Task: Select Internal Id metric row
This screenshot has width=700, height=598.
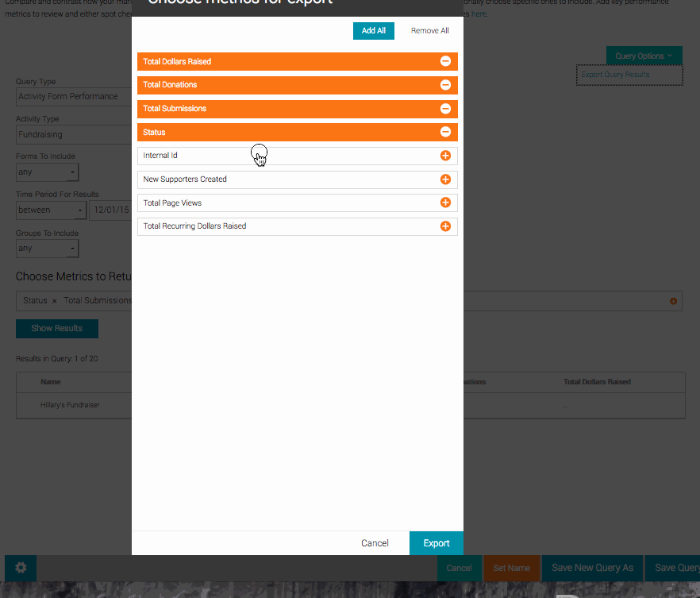Action: (298, 156)
